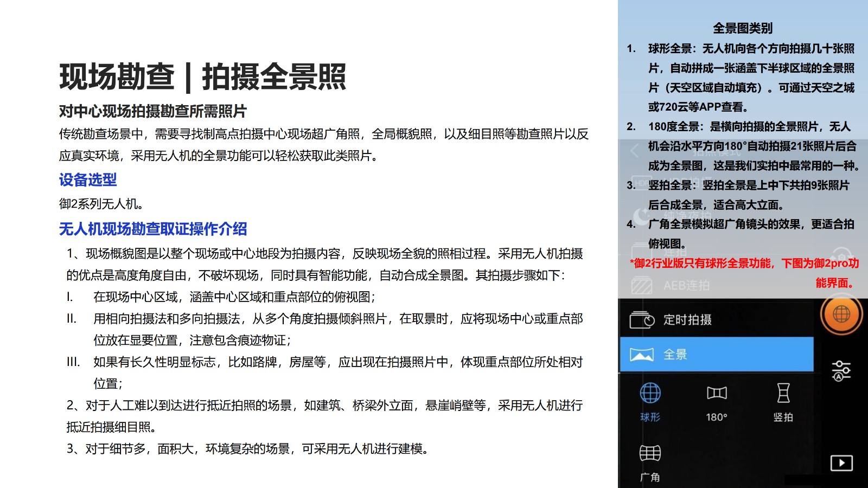This screenshot has width=868, height=488.
Task: Tap the faded back arrow chevron
Action: click(635, 150)
